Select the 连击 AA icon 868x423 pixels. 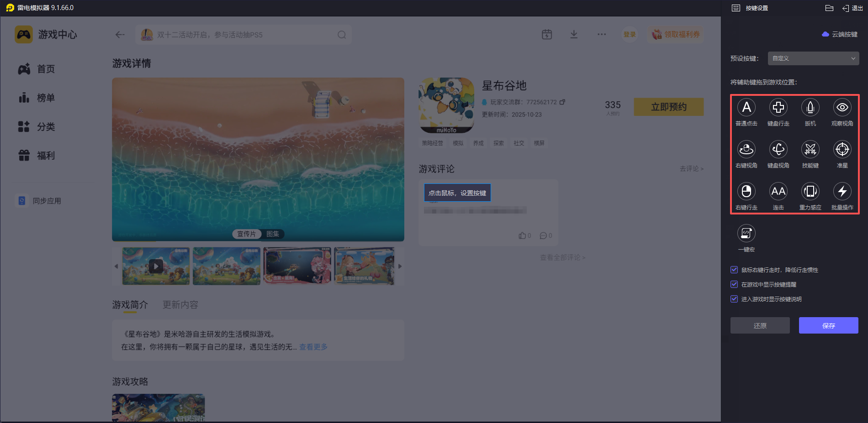[778, 192]
